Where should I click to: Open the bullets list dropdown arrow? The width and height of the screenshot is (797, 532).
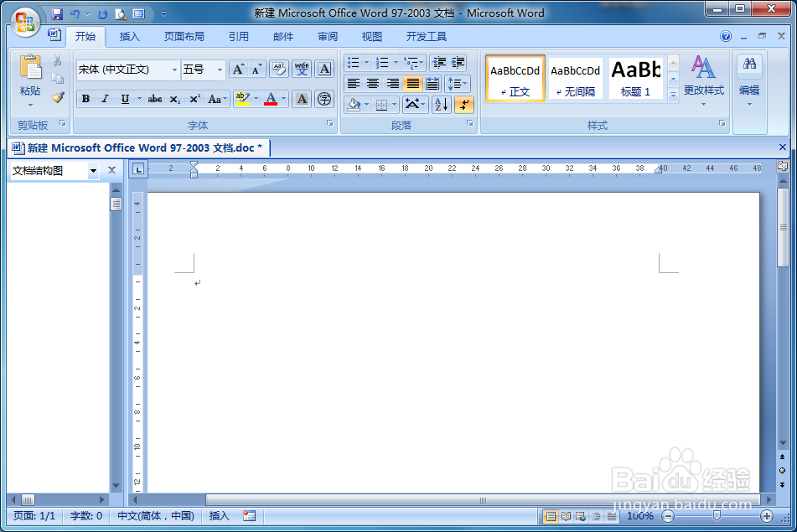point(366,63)
